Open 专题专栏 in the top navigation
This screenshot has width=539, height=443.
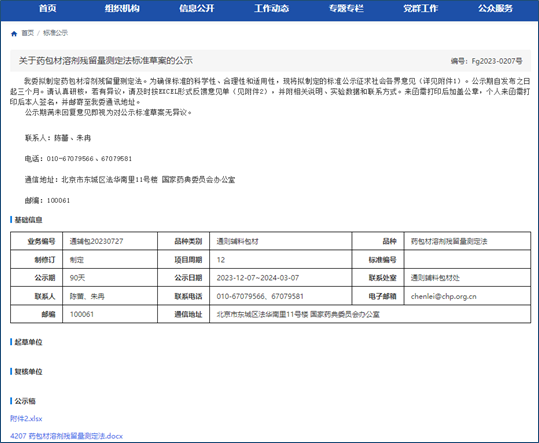pos(346,8)
